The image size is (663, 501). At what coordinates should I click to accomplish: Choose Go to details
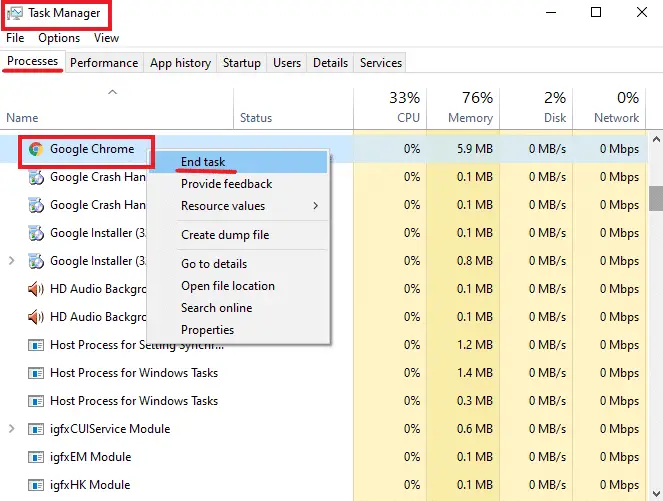coord(238,264)
